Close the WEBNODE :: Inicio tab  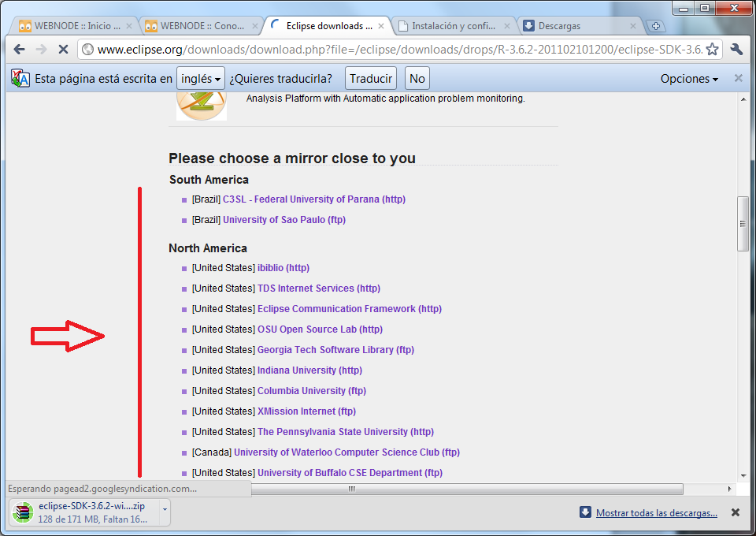point(129,26)
